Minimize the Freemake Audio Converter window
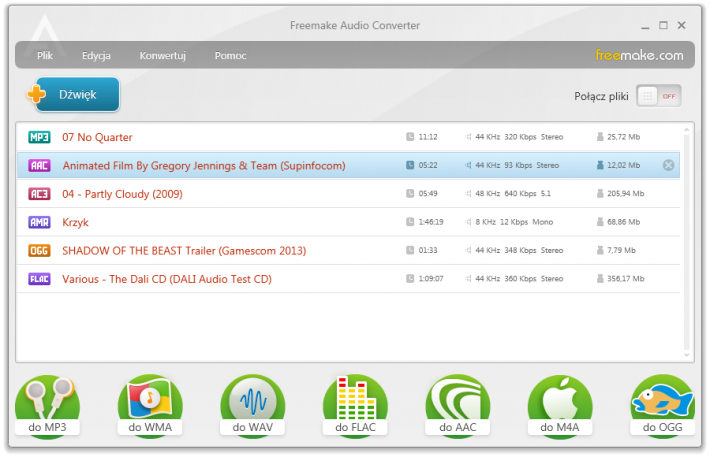The height and width of the screenshot is (457, 710). [645, 26]
